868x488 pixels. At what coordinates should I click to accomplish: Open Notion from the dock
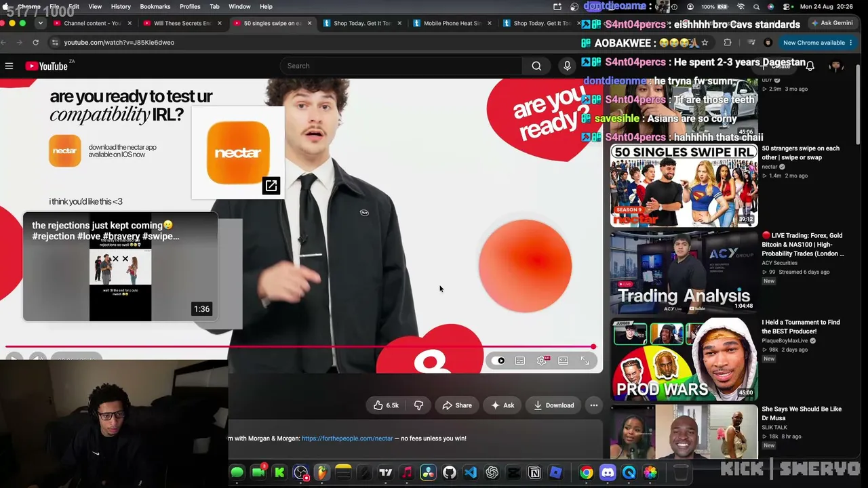coord(534,472)
